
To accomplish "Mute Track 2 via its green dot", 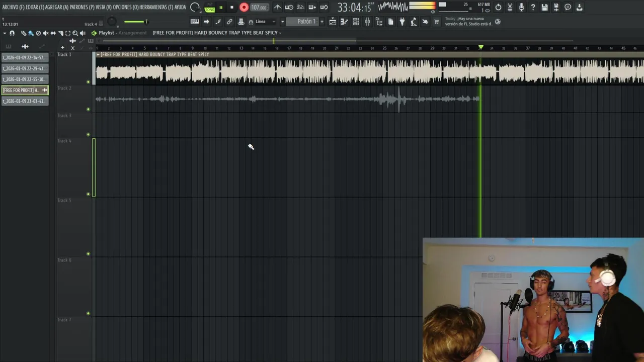I will click(x=88, y=109).
